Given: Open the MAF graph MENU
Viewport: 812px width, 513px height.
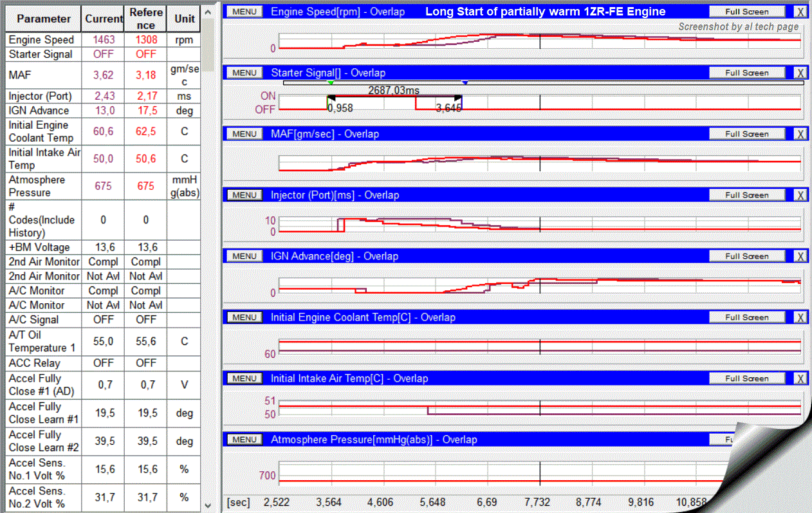Looking at the screenshot, I should [x=245, y=134].
